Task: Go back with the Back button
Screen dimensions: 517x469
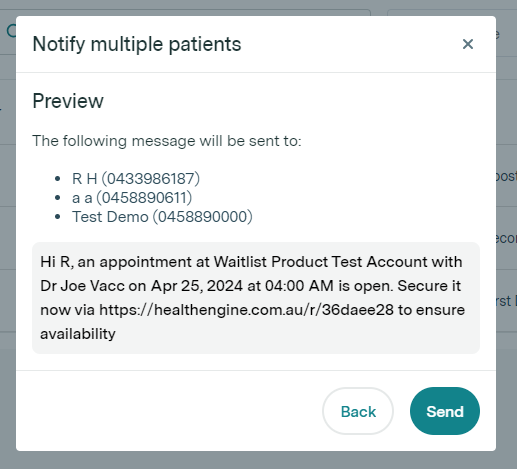Action: (x=358, y=411)
